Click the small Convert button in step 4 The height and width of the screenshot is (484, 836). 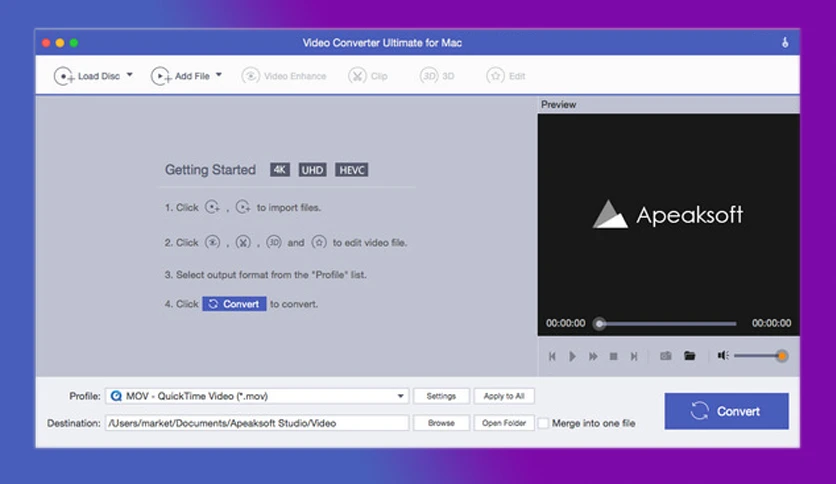(234, 304)
